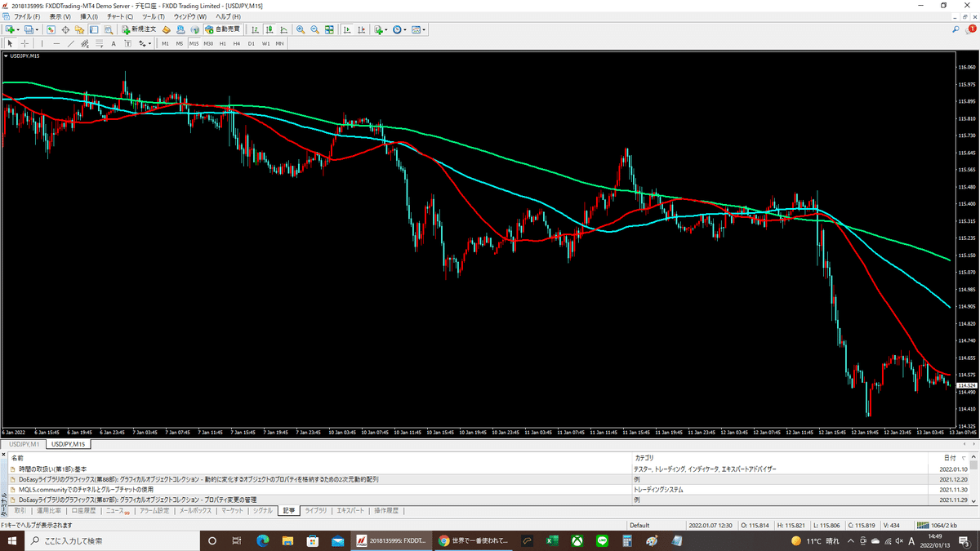Click the Windows search box

[x=113, y=540]
